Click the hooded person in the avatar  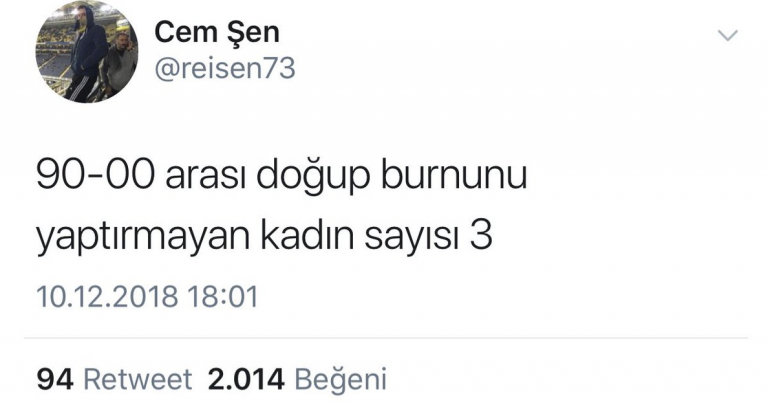[88, 51]
